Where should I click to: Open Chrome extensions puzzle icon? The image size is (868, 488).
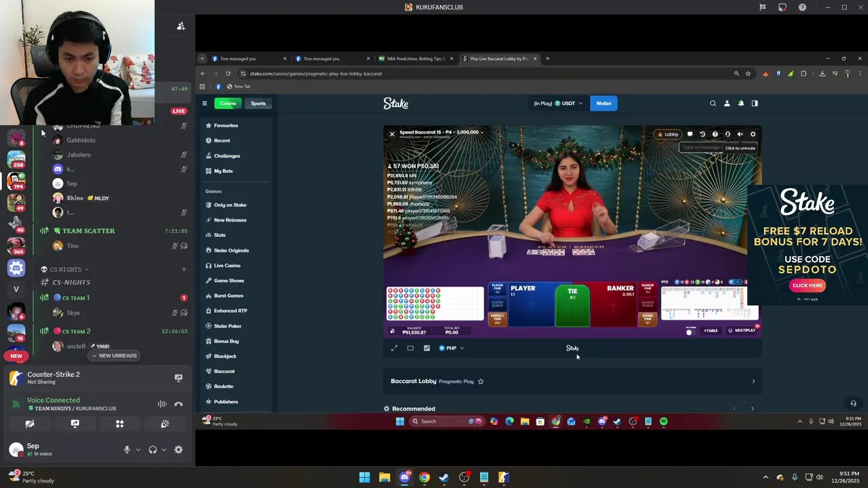pos(804,74)
